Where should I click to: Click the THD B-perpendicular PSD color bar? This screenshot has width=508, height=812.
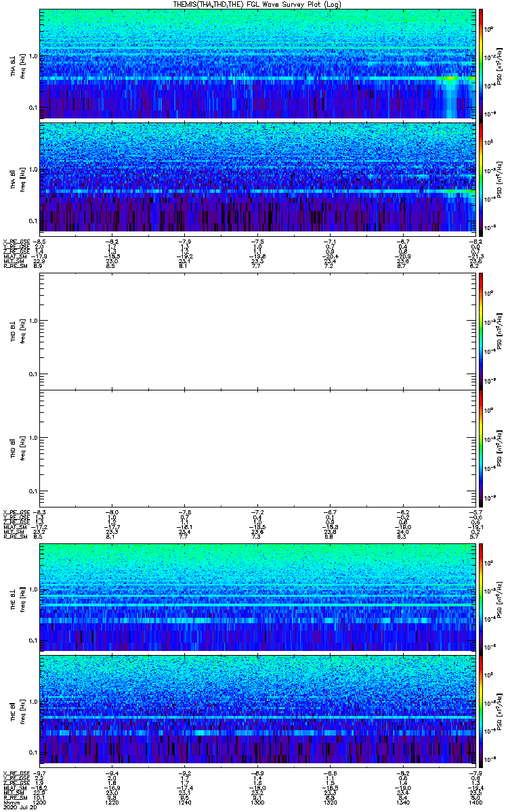(x=481, y=331)
